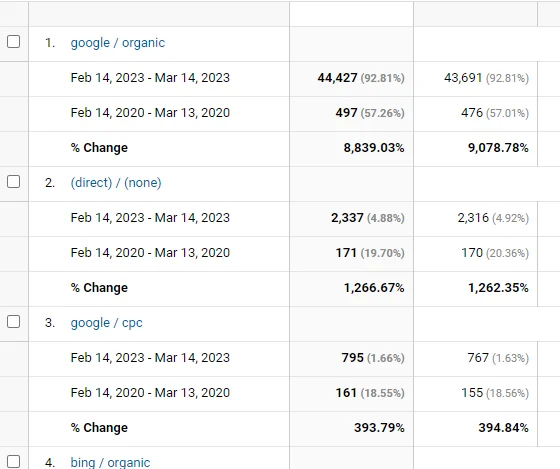Select the 161 (18.55%) value
The height and width of the screenshot is (469, 560).
pos(370,393)
